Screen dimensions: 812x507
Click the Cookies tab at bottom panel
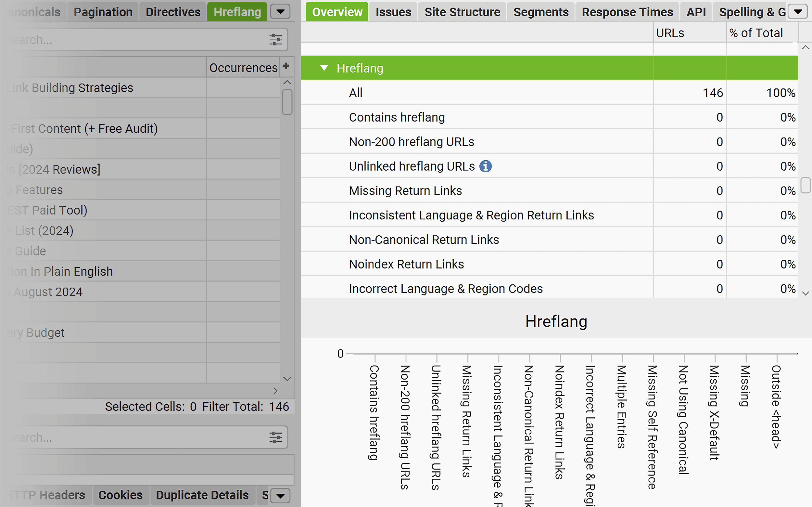[120, 495]
